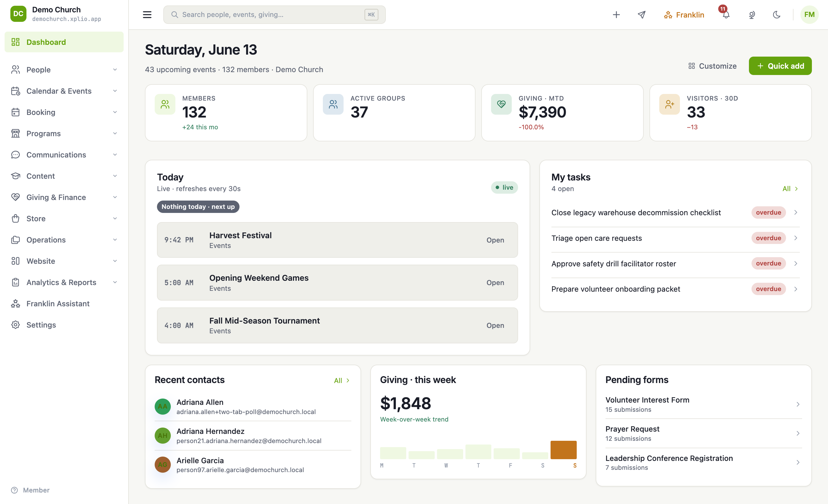Expand Calendar & Events chevron
The image size is (828, 504).
click(x=115, y=91)
